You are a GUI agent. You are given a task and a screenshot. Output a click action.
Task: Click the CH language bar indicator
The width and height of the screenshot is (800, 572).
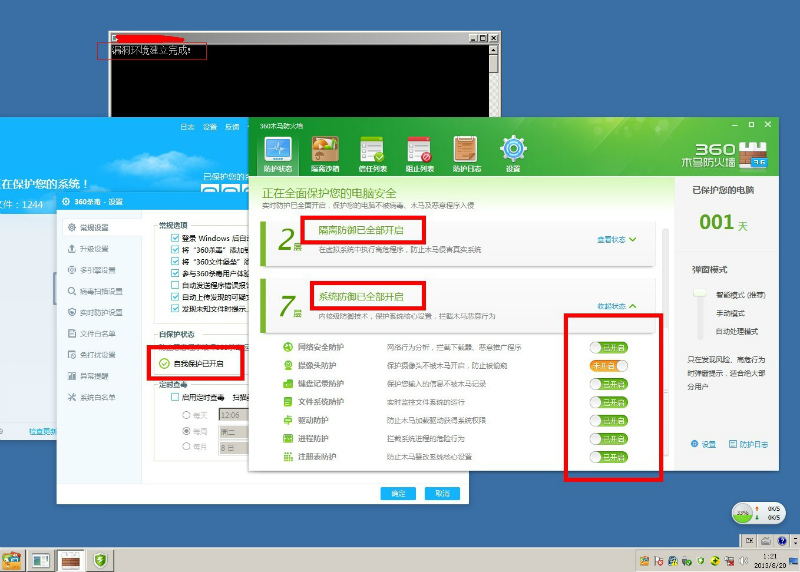(x=749, y=540)
